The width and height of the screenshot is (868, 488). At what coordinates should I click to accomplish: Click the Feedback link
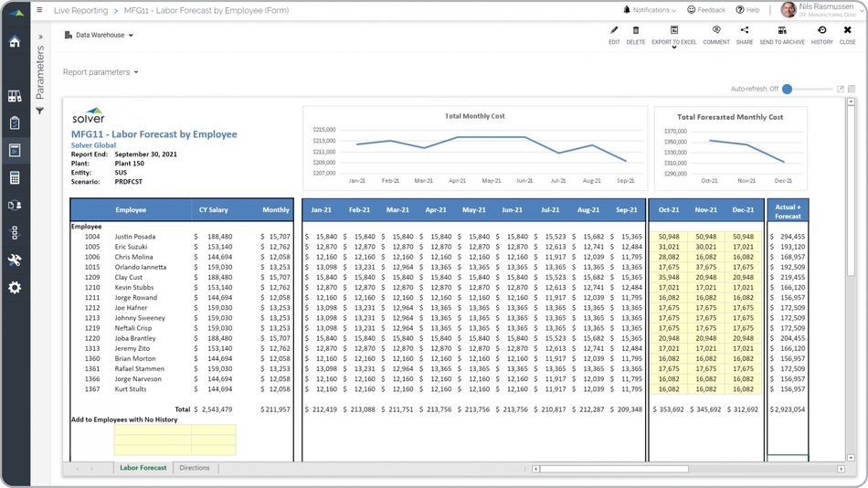click(x=705, y=10)
